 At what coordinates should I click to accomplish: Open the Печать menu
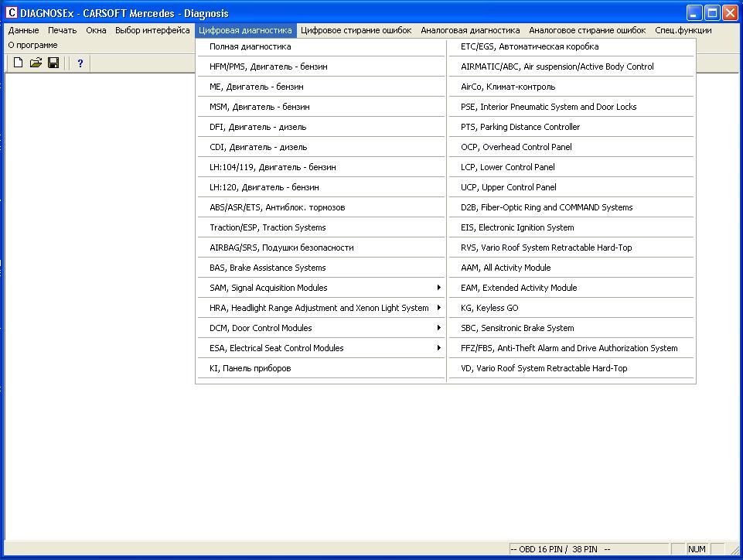click(62, 30)
